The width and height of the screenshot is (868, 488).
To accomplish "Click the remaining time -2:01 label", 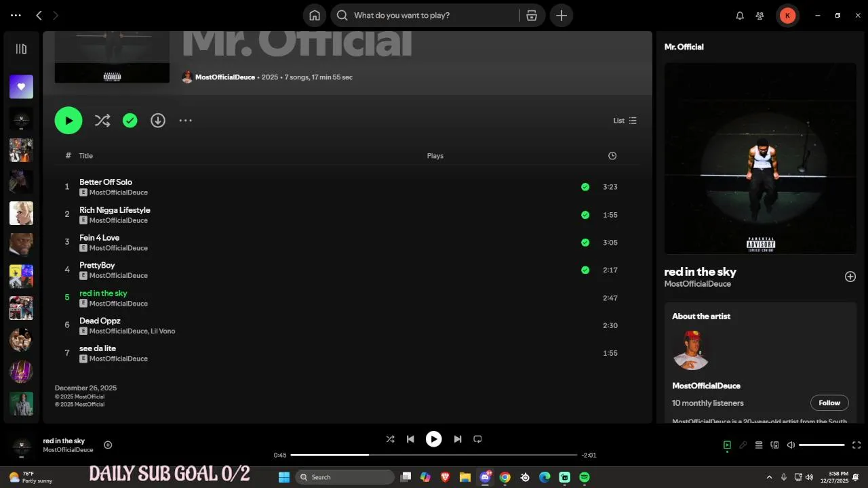I will [589, 455].
